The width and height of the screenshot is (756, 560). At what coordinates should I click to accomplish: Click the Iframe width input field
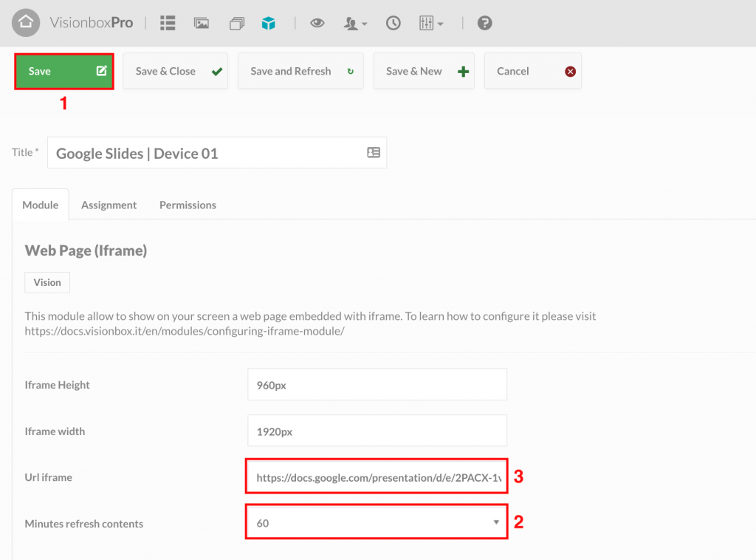coord(377,431)
